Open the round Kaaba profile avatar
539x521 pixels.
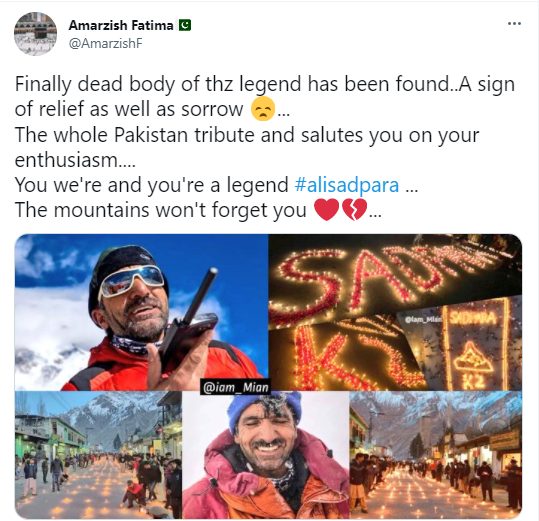(x=35, y=34)
